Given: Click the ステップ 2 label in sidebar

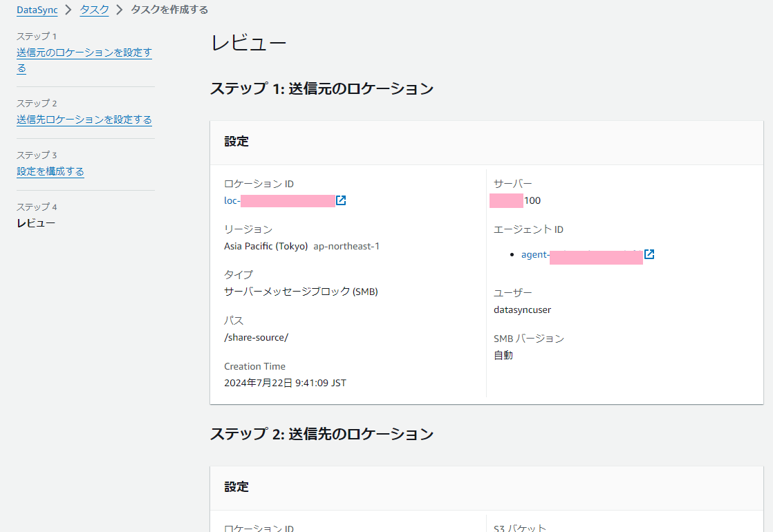Looking at the screenshot, I should coord(37,104).
